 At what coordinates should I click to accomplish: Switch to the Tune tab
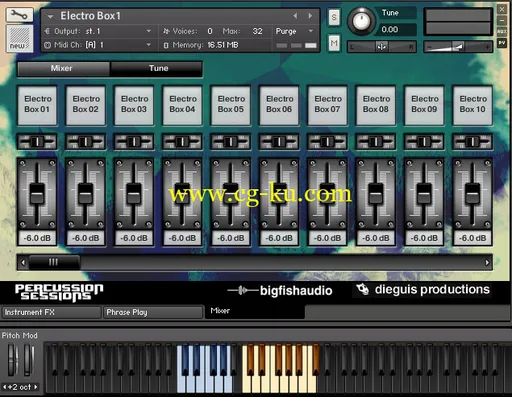coord(157,68)
